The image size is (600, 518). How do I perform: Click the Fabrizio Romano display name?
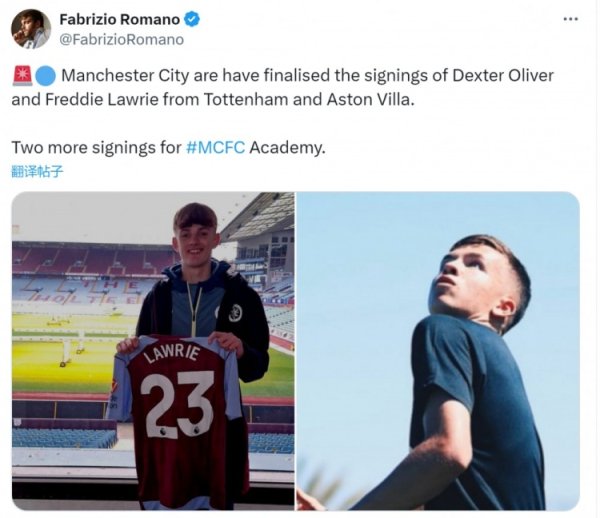point(121,20)
